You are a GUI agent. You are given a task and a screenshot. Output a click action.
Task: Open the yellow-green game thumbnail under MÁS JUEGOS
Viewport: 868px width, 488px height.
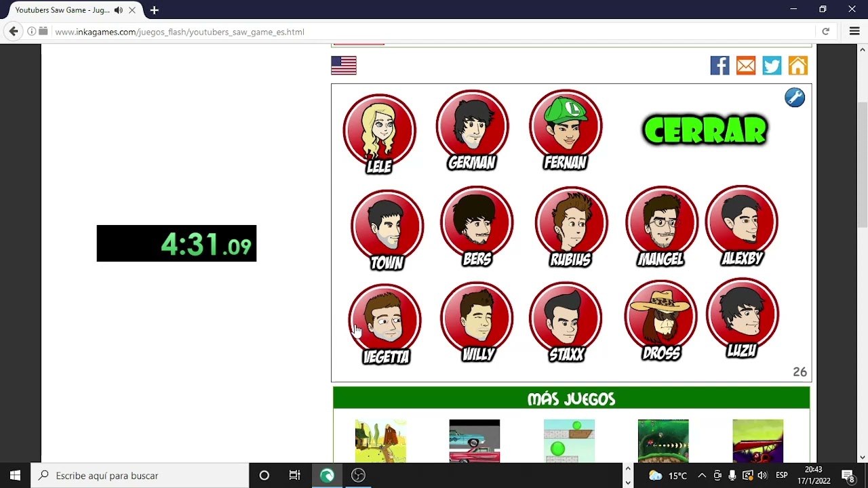pyautogui.click(x=757, y=441)
